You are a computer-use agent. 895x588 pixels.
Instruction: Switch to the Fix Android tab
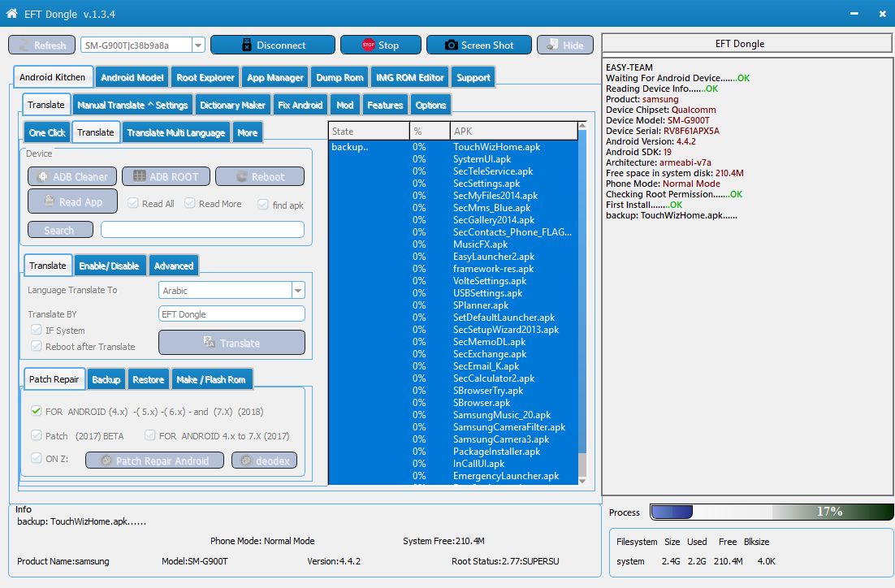tap(300, 105)
